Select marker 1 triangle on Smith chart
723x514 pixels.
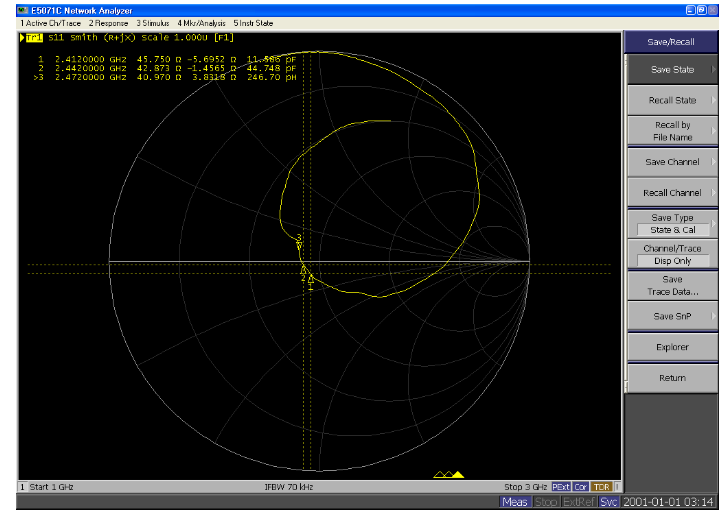click(311, 279)
